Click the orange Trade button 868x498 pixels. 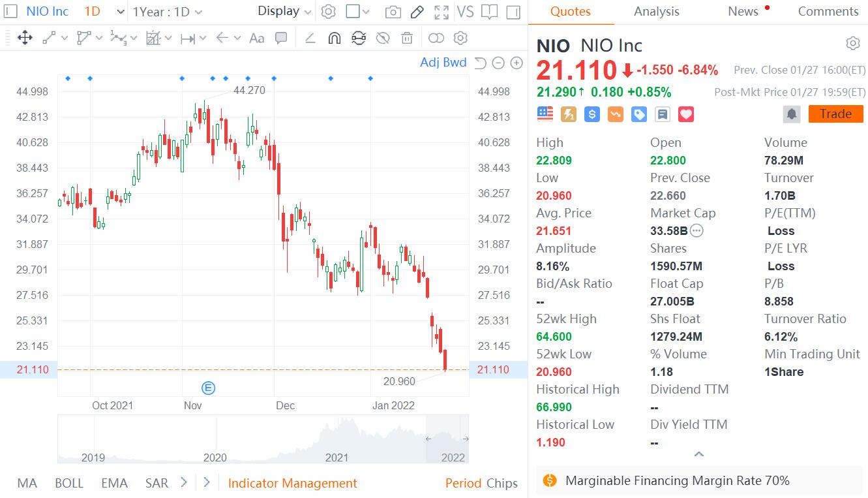836,114
